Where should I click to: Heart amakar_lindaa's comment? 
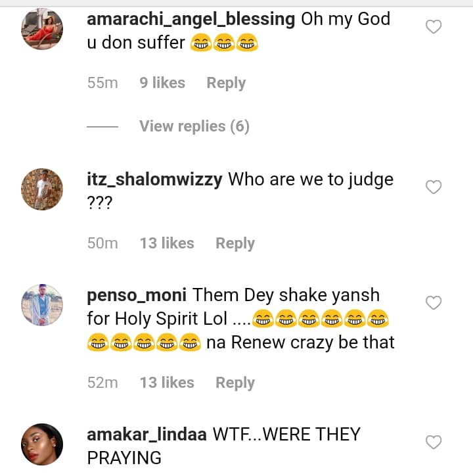tap(434, 442)
